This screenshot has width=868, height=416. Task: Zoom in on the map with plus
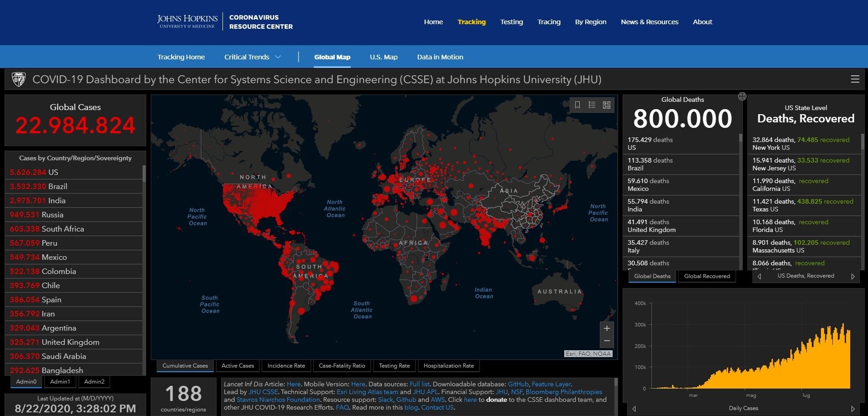tap(607, 328)
